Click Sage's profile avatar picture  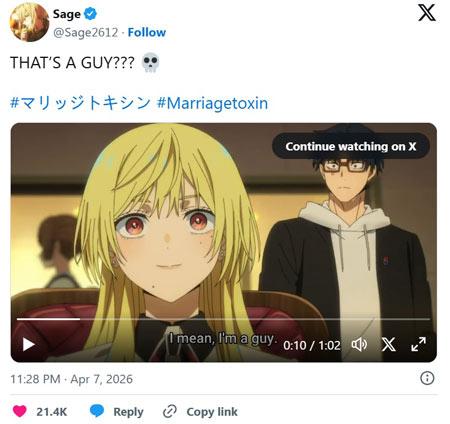[x=29, y=22]
